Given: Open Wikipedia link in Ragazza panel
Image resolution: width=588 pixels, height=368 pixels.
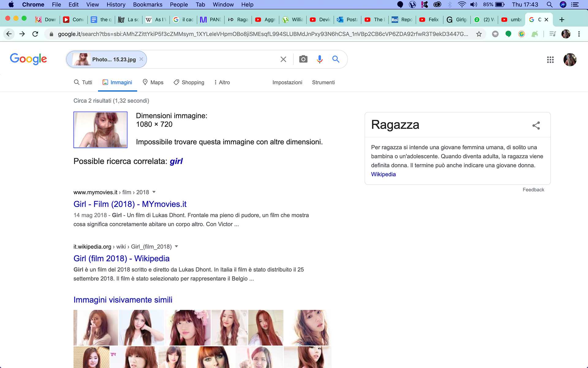Looking at the screenshot, I should 383,174.
